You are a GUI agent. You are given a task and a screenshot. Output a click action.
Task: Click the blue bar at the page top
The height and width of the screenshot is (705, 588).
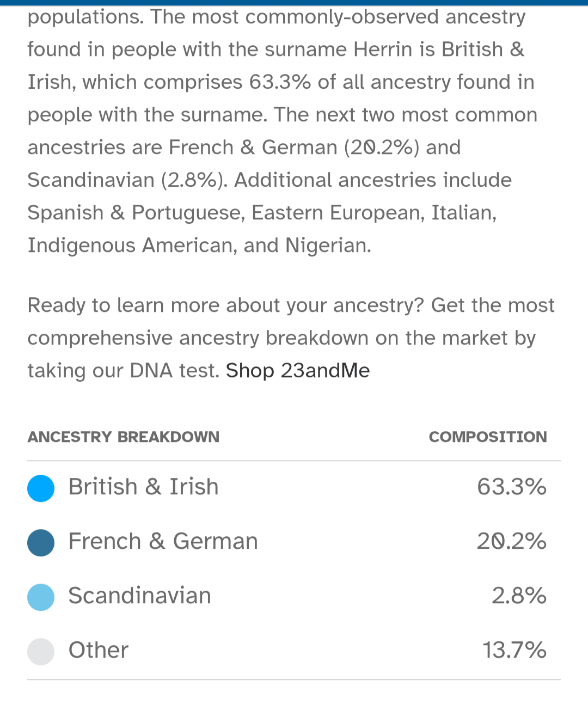[x=294, y=3]
